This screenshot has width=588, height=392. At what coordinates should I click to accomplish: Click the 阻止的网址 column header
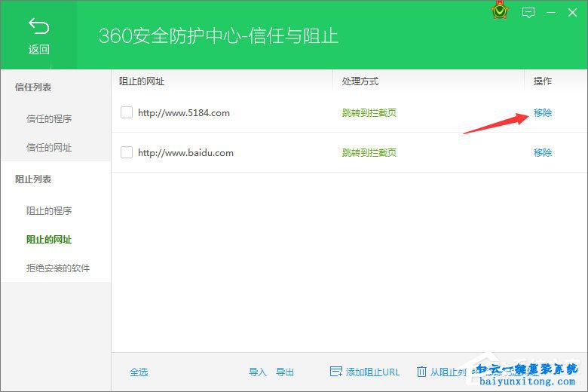(142, 81)
